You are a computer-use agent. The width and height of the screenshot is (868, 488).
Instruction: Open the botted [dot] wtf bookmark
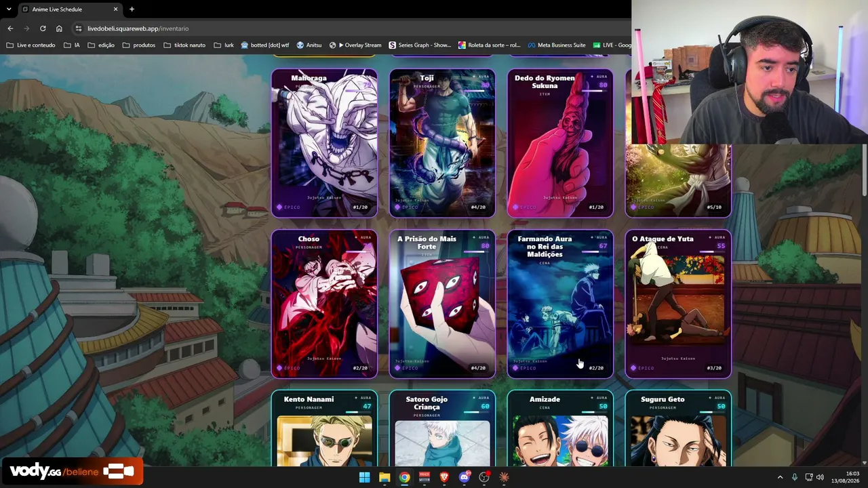[264, 45]
